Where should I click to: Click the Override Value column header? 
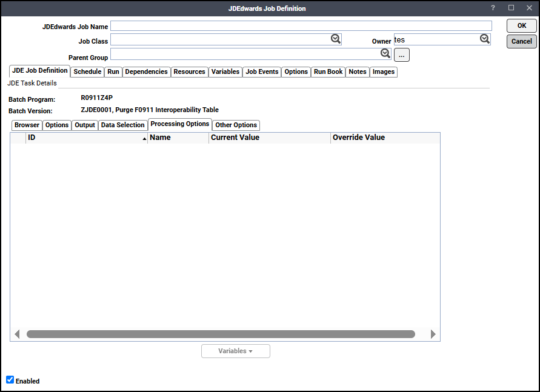[385, 138]
